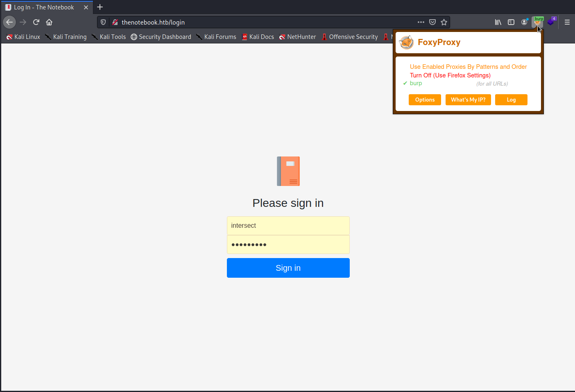Open the Firefox account icon
This screenshot has width=575, height=392.
pos(524,22)
